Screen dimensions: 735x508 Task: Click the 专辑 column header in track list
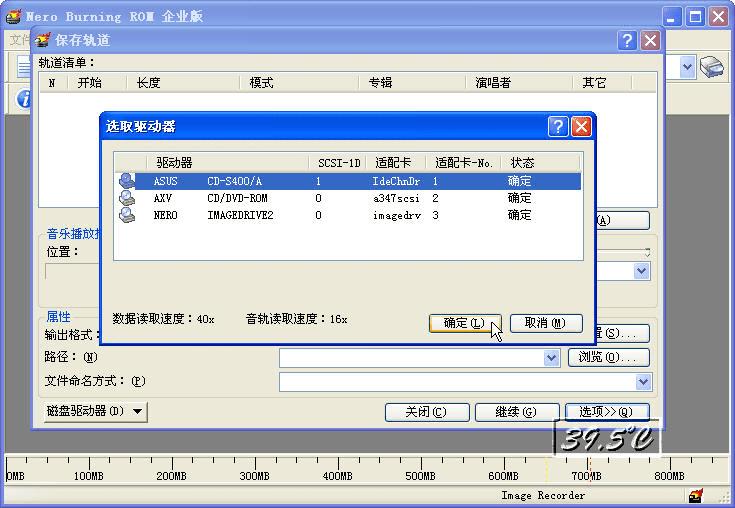click(x=412, y=83)
